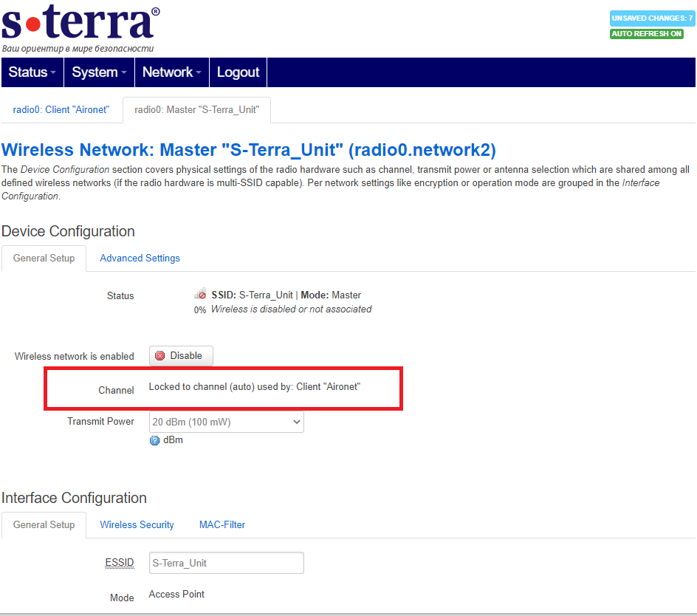Click the "Interface Configuration" section heading

pyautogui.click(x=75, y=498)
